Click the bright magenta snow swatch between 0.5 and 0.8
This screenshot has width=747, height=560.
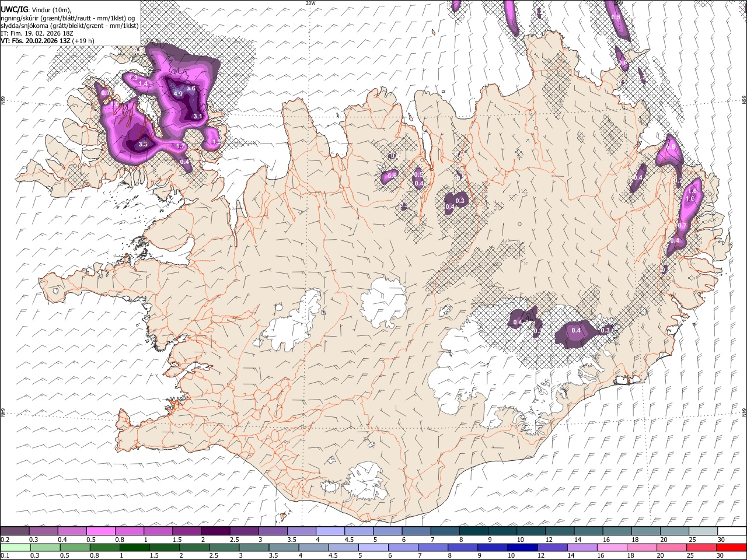[x=101, y=531]
